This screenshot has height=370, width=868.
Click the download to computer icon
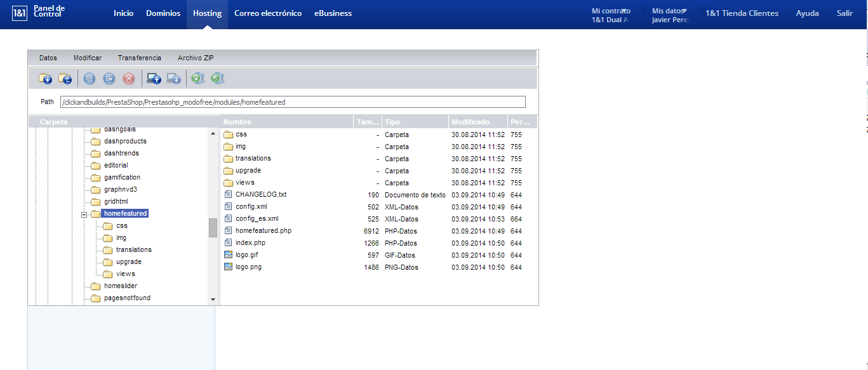coord(173,79)
